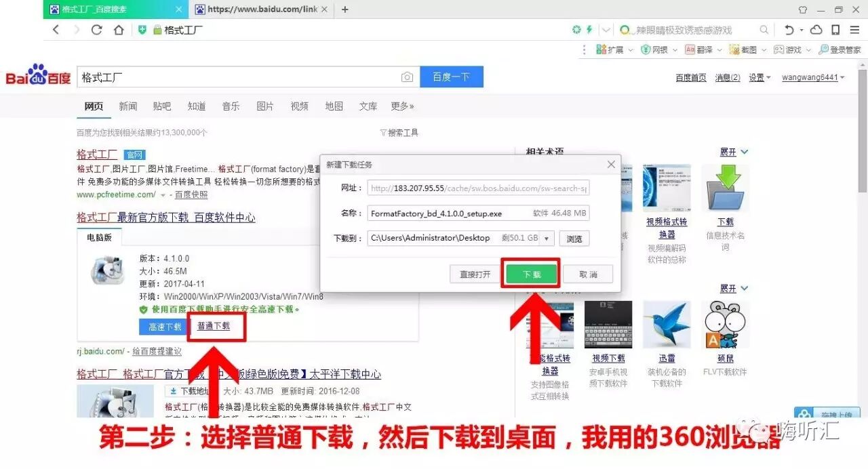Viewport: 868px width, 469px height.
Task: Open the 格式工厂 官网 result link
Action: click(x=98, y=155)
